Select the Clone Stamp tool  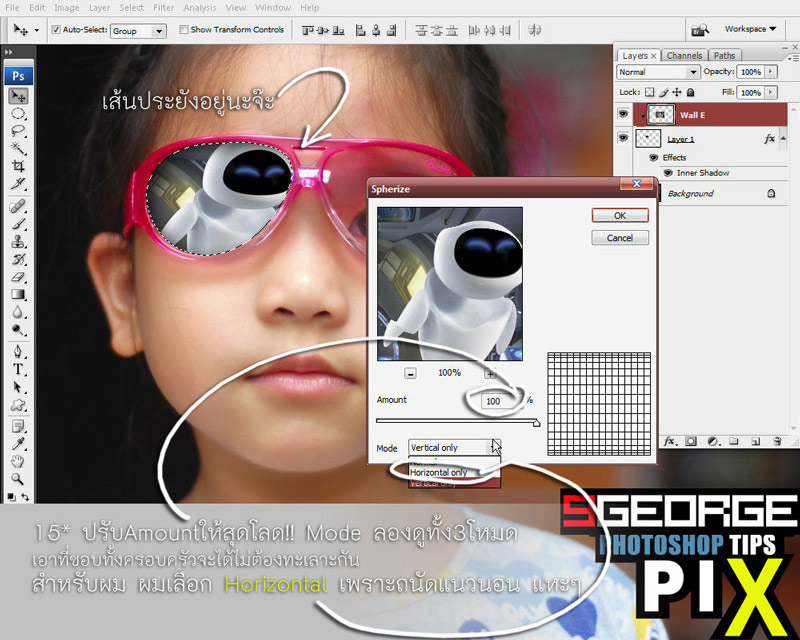tap(19, 241)
